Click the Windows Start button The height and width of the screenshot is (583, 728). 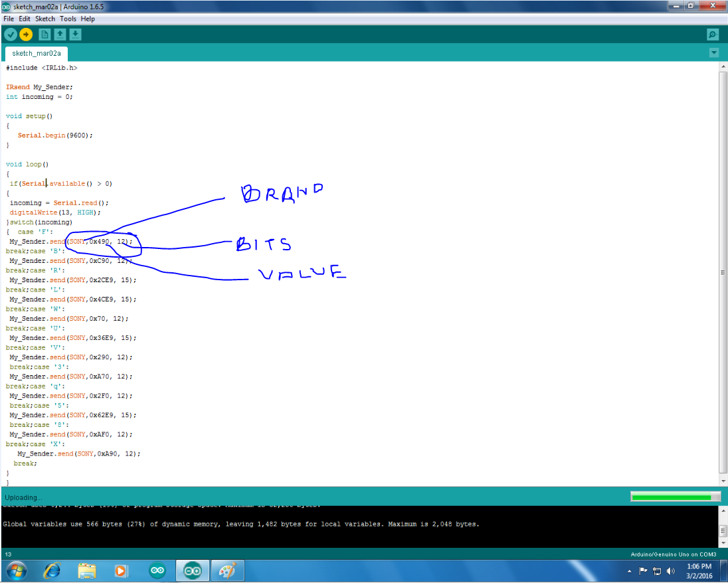click(16, 570)
